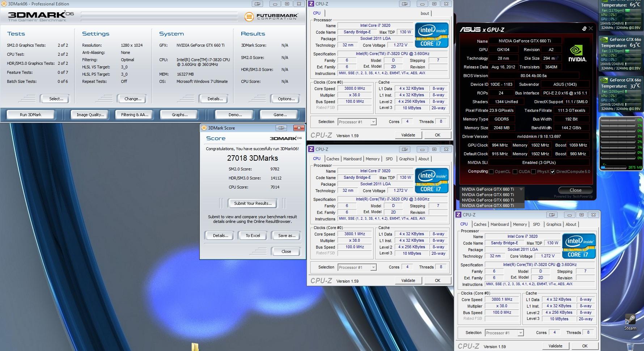This screenshot has height=351, width=644.
Task: Enable the CUDA checkbox in GPU-Z
Action: click(515, 172)
